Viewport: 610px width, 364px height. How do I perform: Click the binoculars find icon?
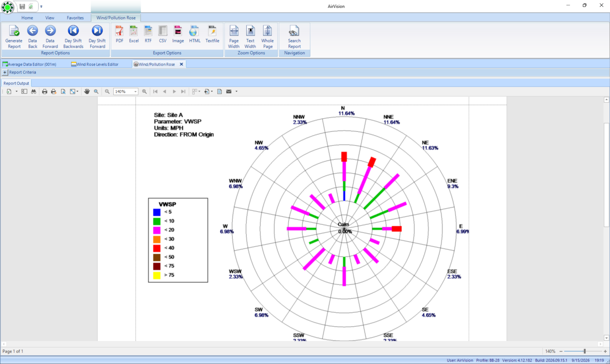click(34, 91)
